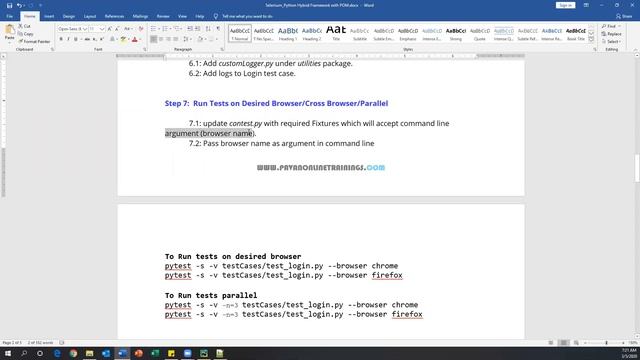This screenshot has width=640, height=360.
Task: Cut the selected text
Action: click(24, 26)
